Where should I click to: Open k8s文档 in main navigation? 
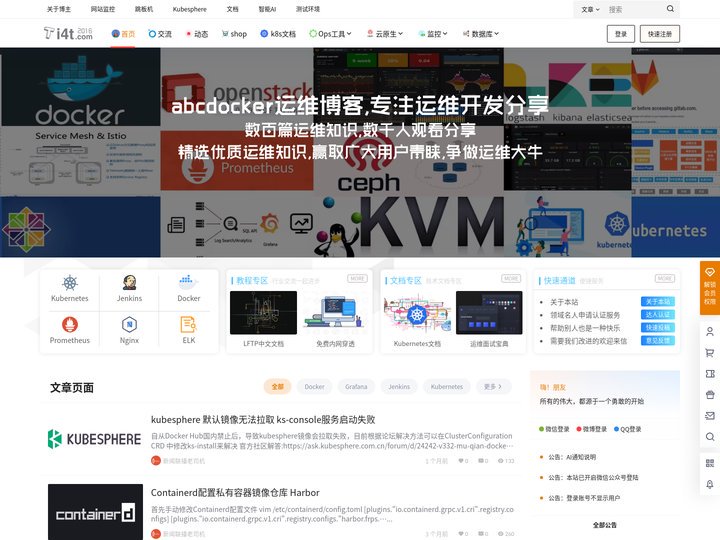point(278,34)
